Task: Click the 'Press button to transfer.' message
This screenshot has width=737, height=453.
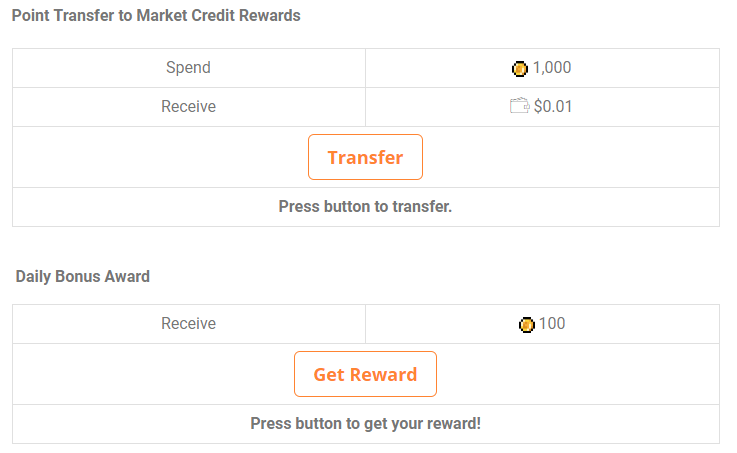Action: tap(365, 207)
